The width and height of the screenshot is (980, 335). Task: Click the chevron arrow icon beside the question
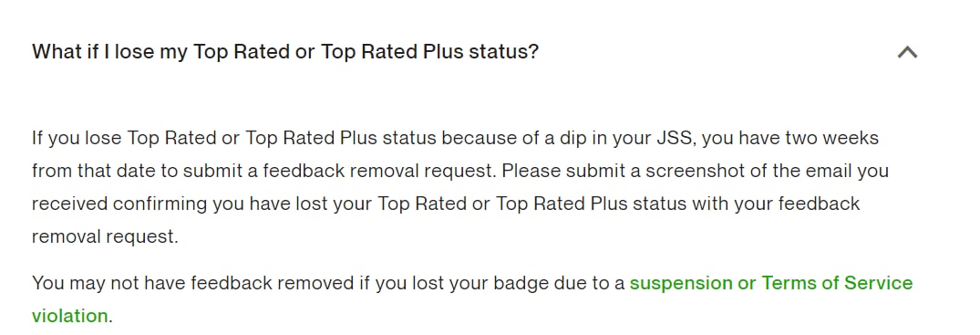(907, 52)
